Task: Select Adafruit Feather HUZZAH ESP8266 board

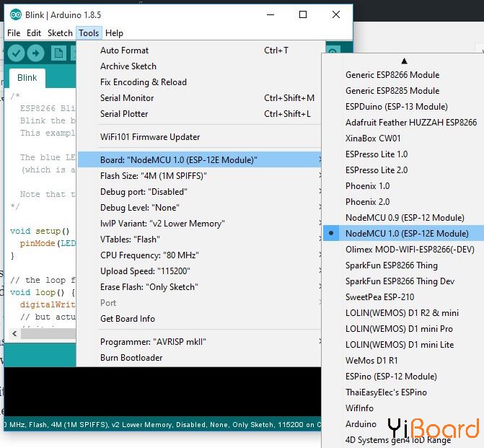Action: pyautogui.click(x=403, y=123)
